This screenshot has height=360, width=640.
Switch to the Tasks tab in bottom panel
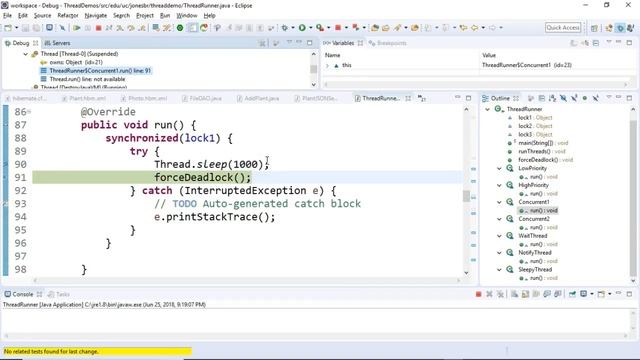[x=59, y=294]
